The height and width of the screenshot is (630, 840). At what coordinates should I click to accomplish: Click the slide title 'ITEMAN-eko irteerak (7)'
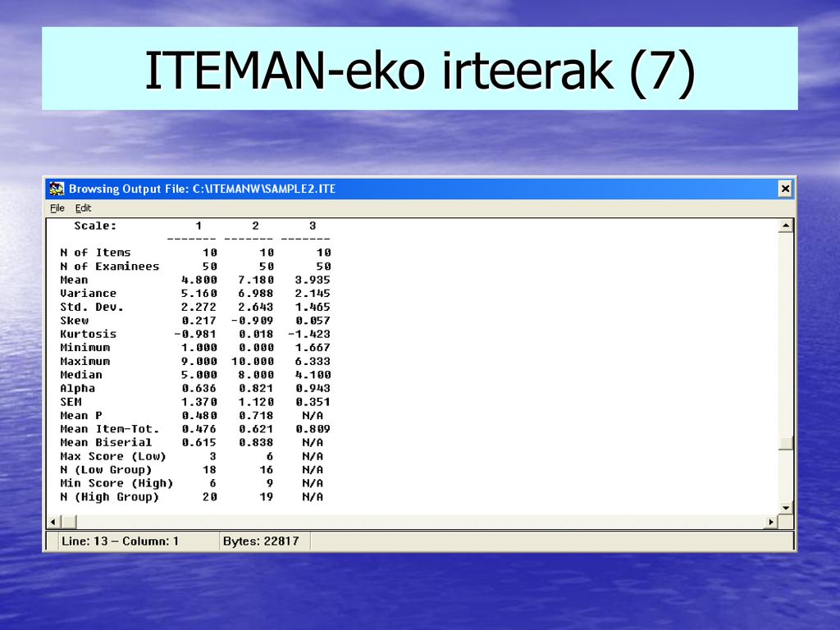click(x=420, y=71)
